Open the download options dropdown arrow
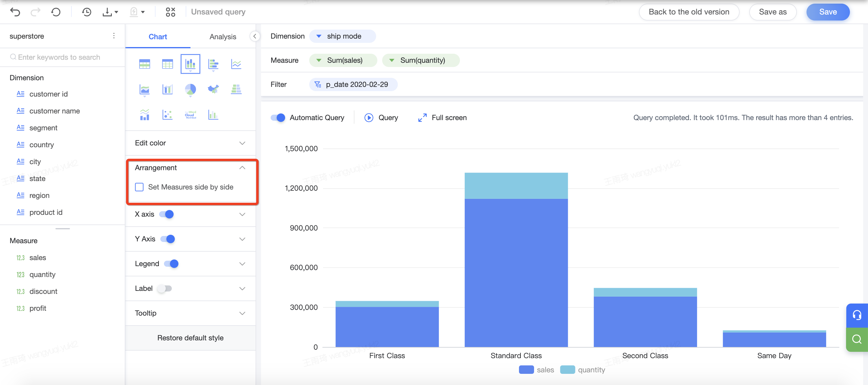 tap(117, 12)
